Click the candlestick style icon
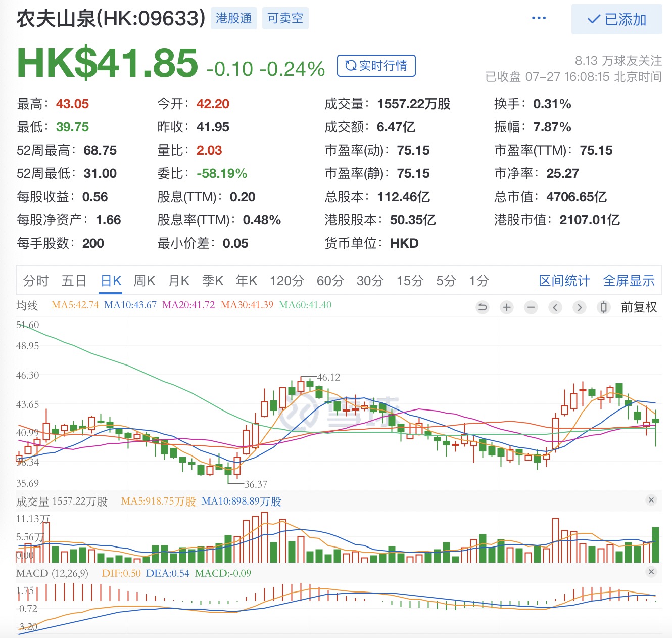Screen dimensions: 672x638 [604, 307]
